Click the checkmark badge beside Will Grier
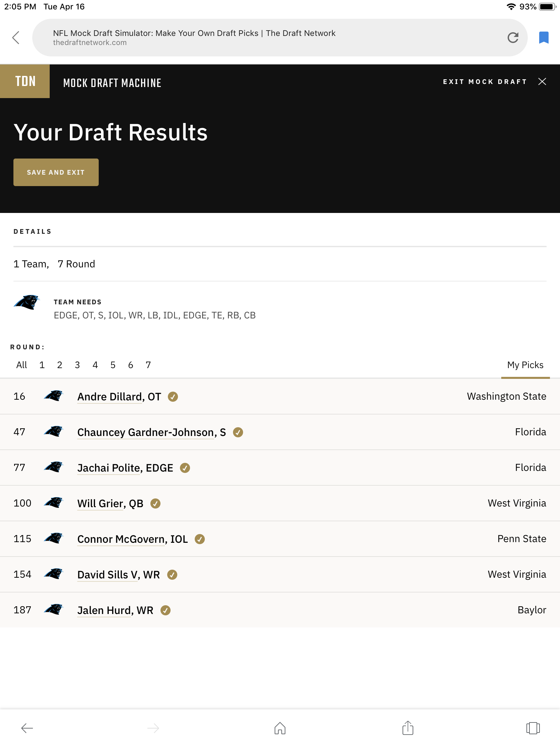Screen dimensions: 560x747 [x=155, y=503]
